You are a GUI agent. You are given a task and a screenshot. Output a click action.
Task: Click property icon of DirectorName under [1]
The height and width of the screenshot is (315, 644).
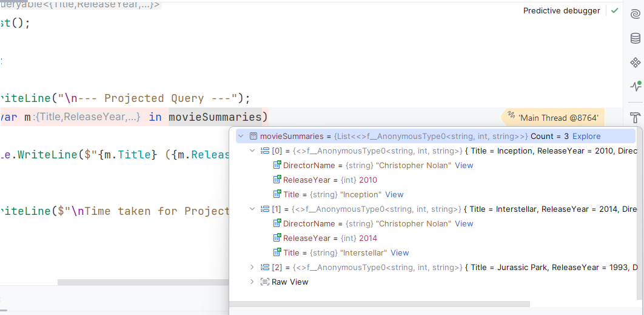[x=277, y=223]
